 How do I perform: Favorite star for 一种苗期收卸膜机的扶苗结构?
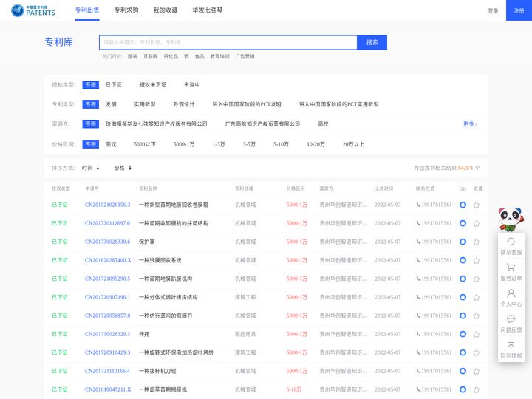tap(477, 223)
